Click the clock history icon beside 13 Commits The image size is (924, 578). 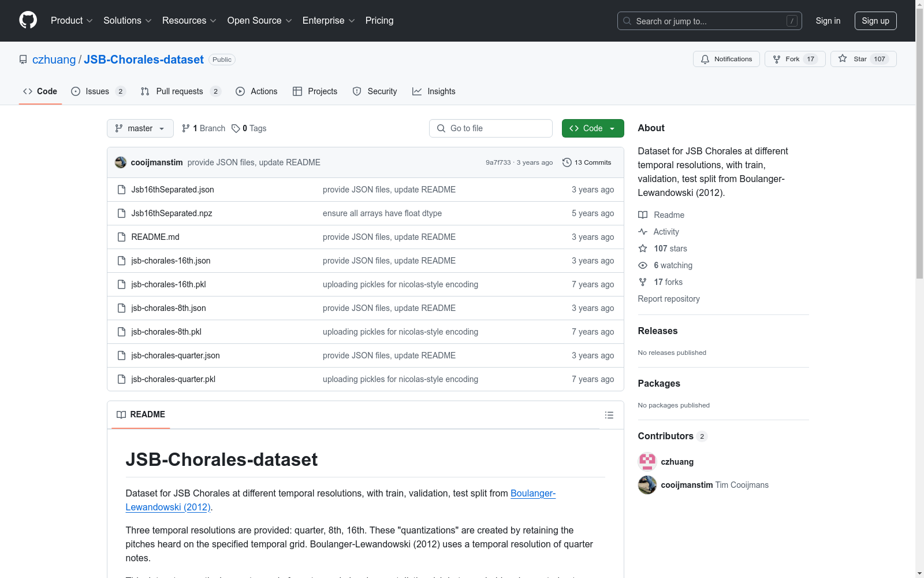(x=567, y=162)
